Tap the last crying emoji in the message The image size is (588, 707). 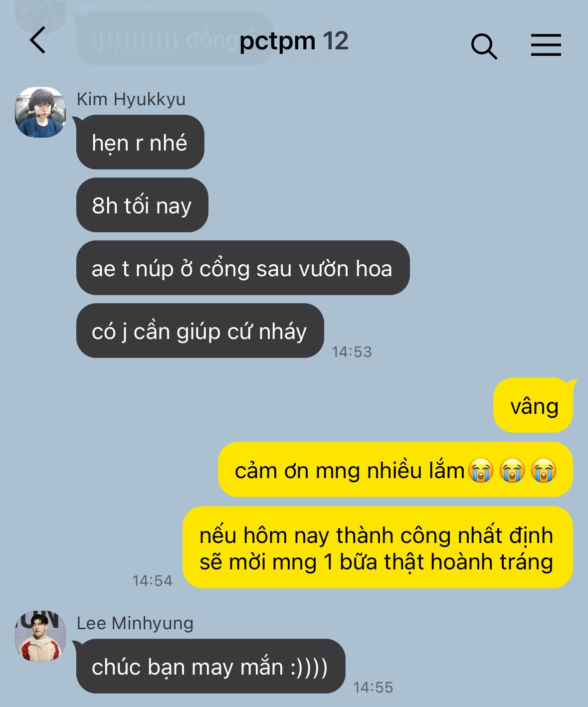544,470
